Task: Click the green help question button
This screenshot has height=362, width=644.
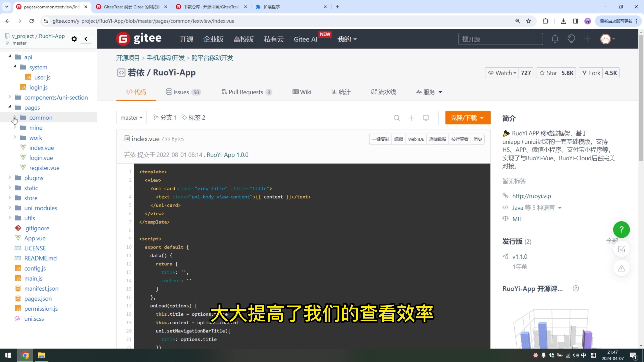Action: tap(622, 229)
